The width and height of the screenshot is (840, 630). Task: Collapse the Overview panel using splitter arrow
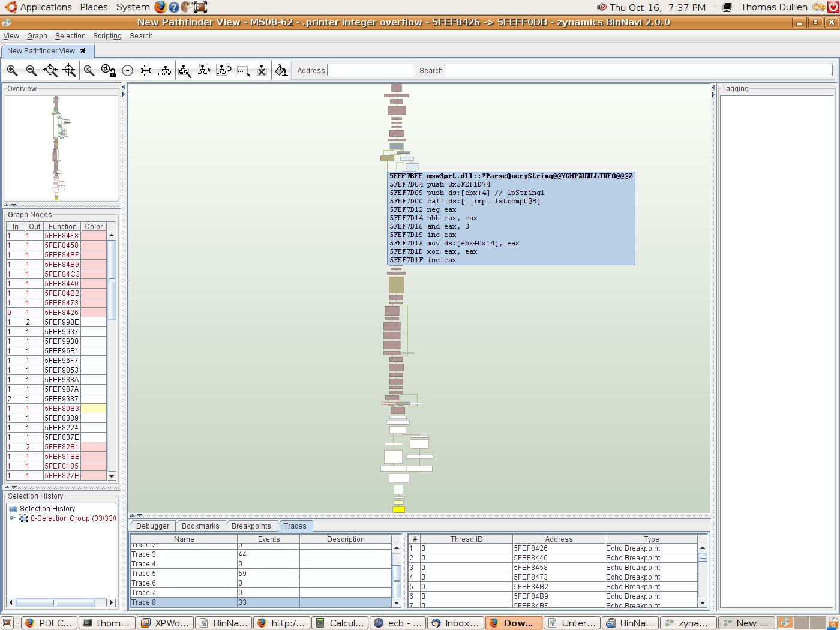[x=7, y=205]
